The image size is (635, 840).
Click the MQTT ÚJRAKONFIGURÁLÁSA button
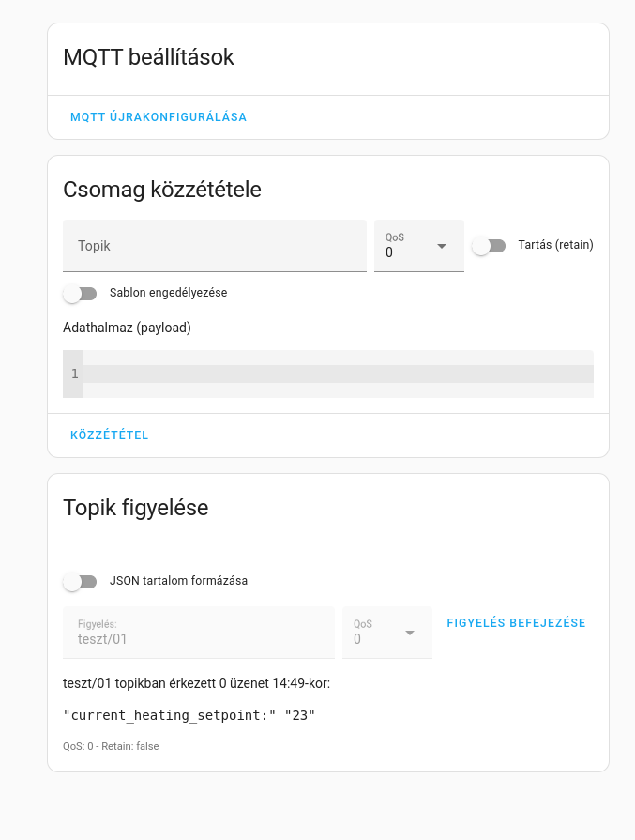(159, 116)
